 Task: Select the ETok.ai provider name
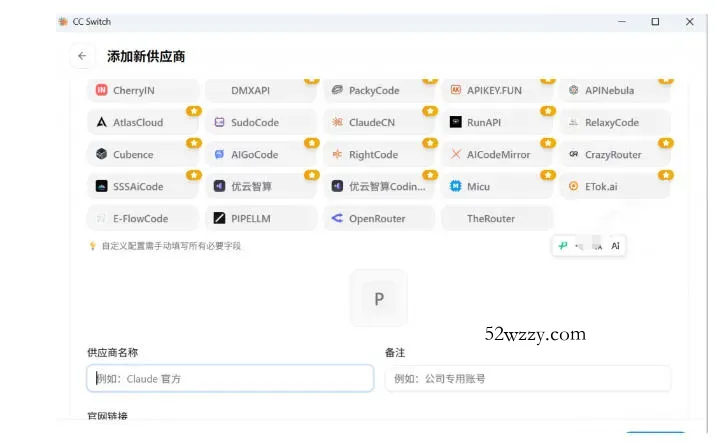(x=601, y=186)
